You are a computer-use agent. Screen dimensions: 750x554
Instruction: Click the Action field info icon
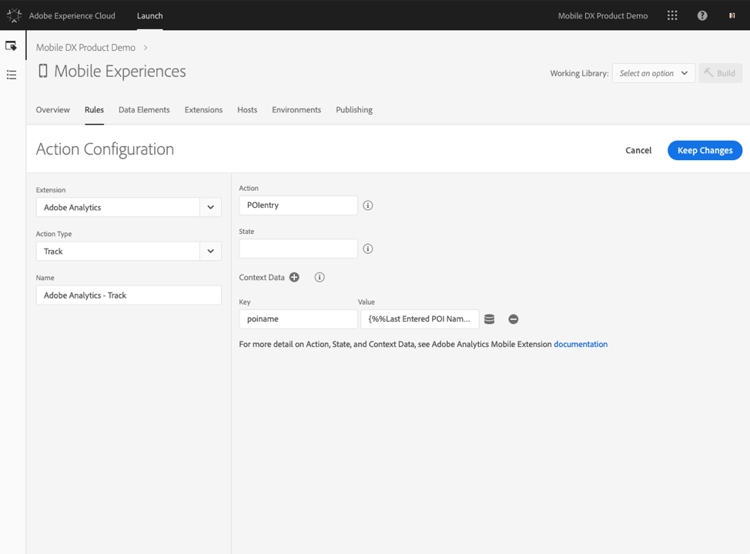click(368, 205)
